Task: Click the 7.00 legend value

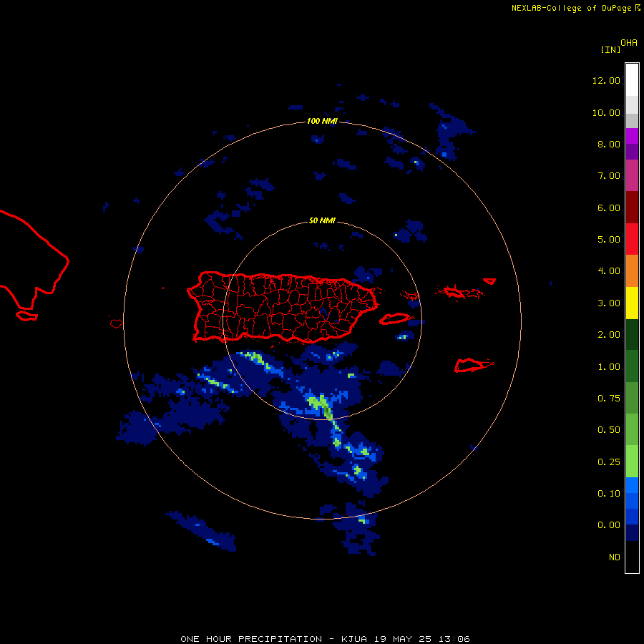Action: (x=609, y=176)
